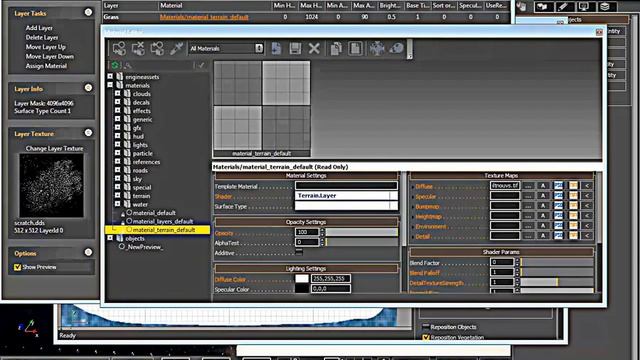
Task: Toggle the Additive checkbox in Opacity Settings
Action: (x=299, y=253)
